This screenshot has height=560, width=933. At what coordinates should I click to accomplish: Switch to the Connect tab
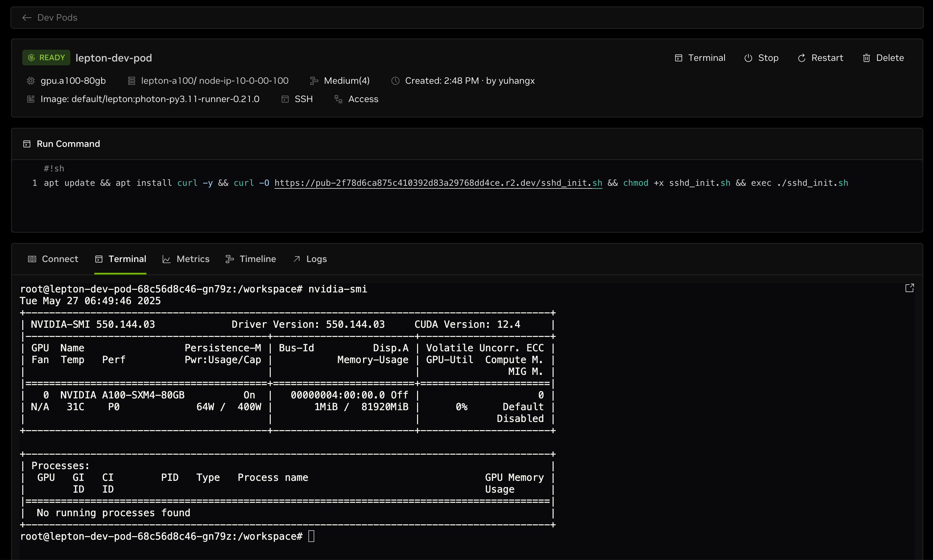53,259
